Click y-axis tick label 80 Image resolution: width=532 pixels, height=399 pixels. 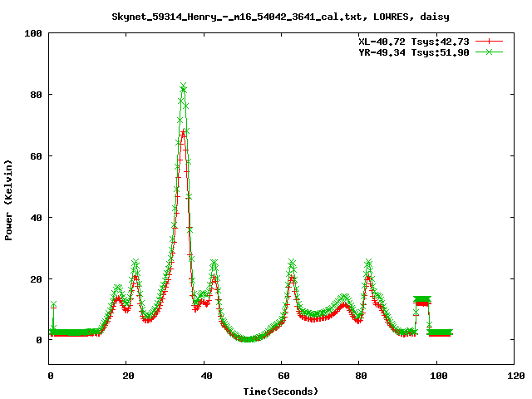click(x=36, y=95)
